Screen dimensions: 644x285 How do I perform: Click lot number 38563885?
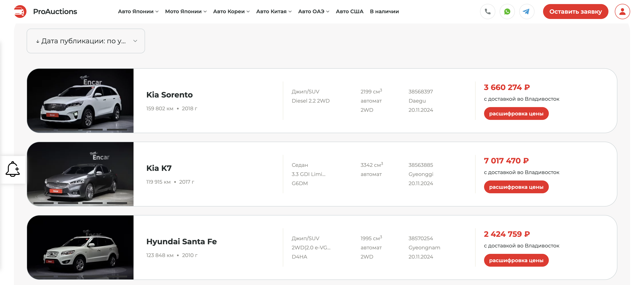click(x=421, y=165)
